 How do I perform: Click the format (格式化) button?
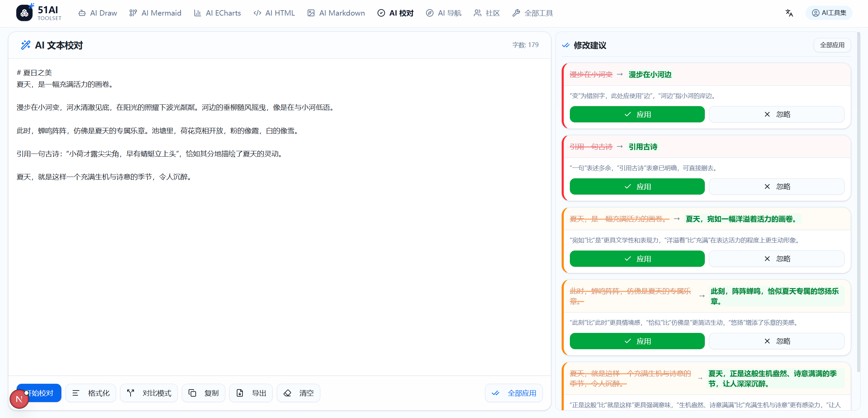click(x=91, y=393)
